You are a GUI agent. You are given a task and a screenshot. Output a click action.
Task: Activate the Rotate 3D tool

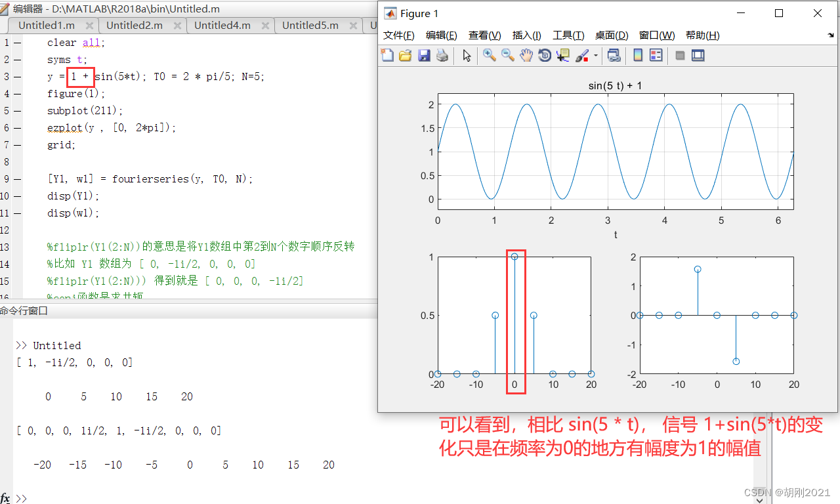pos(545,56)
